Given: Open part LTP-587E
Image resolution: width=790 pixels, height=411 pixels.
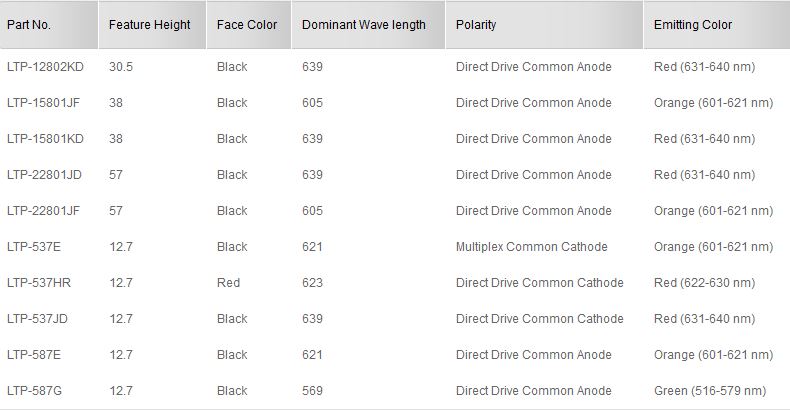Looking at the screenshot, I should 34,355.
